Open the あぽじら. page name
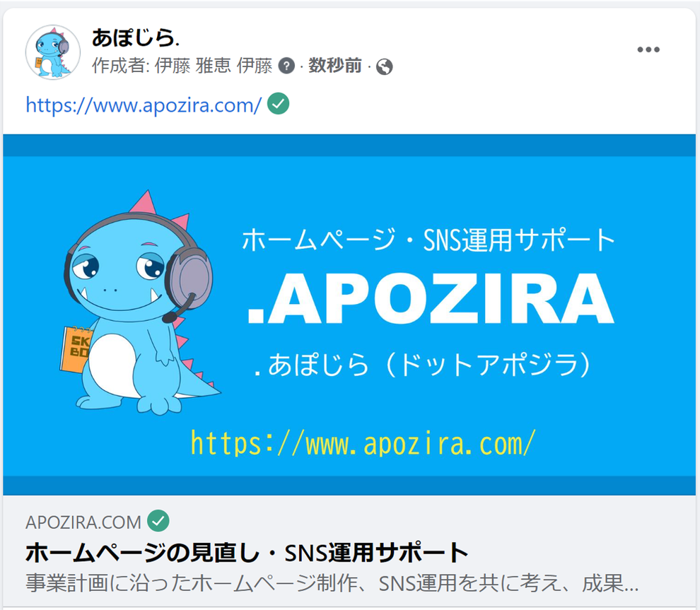700x610 pixels. (135, 37)
